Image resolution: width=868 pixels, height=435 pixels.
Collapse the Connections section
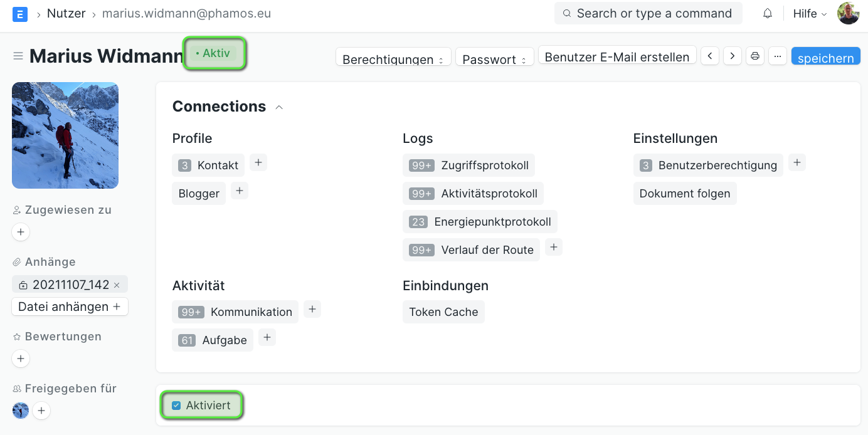click(279, 107)
